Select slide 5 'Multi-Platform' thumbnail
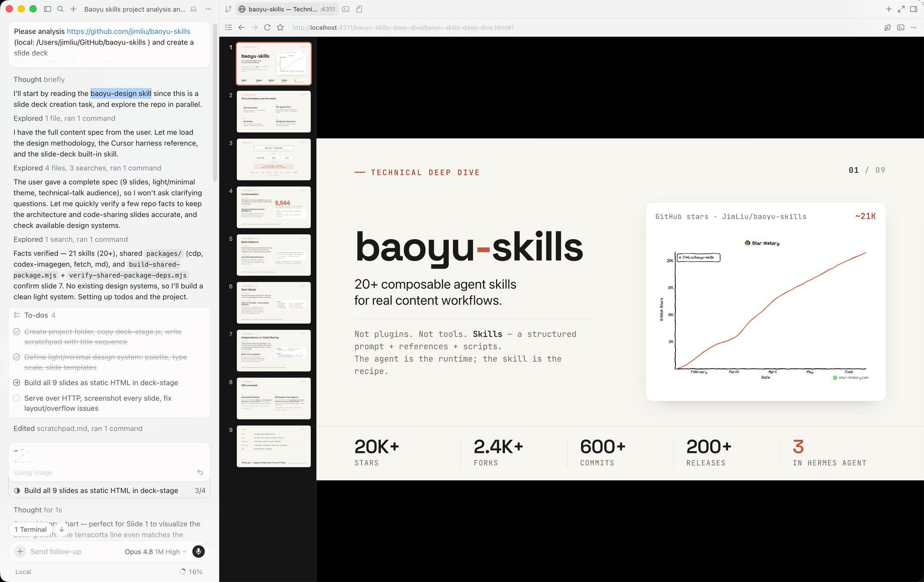924x582 pixels. (x=273, y=255)
